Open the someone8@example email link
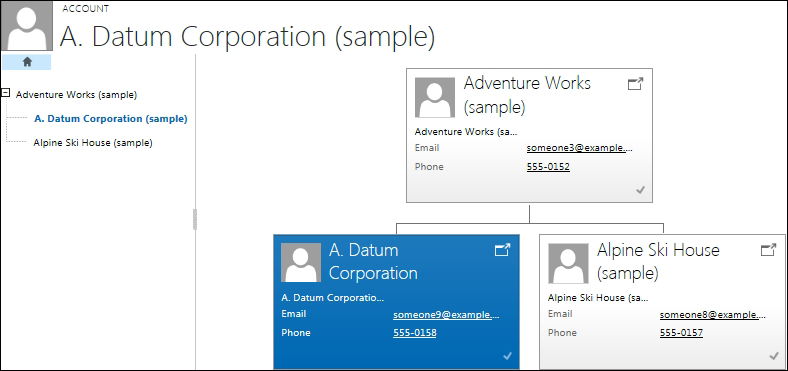788x371 pixels. [713, 314]
